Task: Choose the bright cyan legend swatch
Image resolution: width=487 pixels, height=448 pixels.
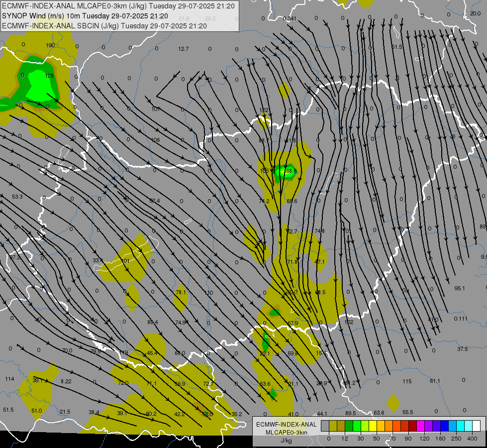Action: click(461, 426)
